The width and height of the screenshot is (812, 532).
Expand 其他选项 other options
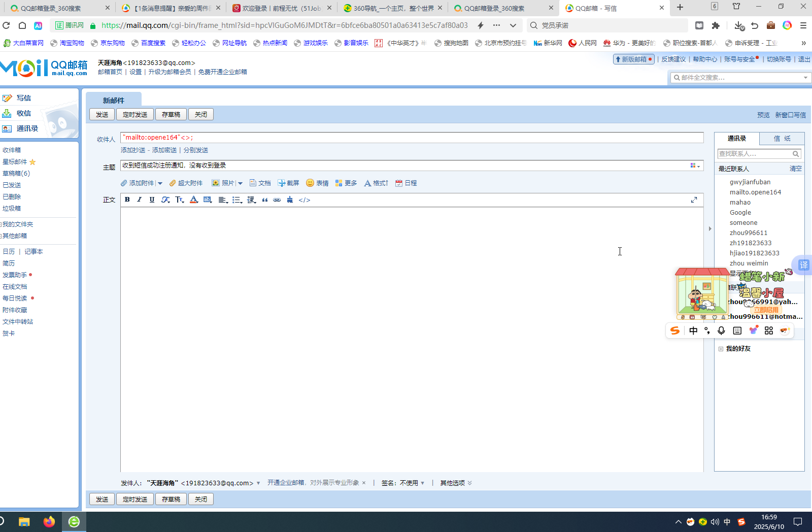click(456, 483)
